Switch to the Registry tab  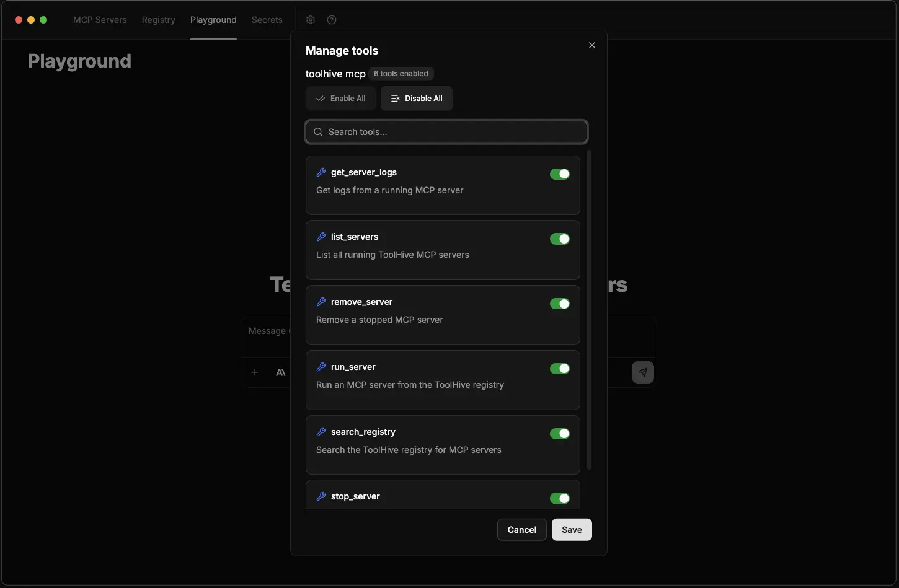[158, 19]
